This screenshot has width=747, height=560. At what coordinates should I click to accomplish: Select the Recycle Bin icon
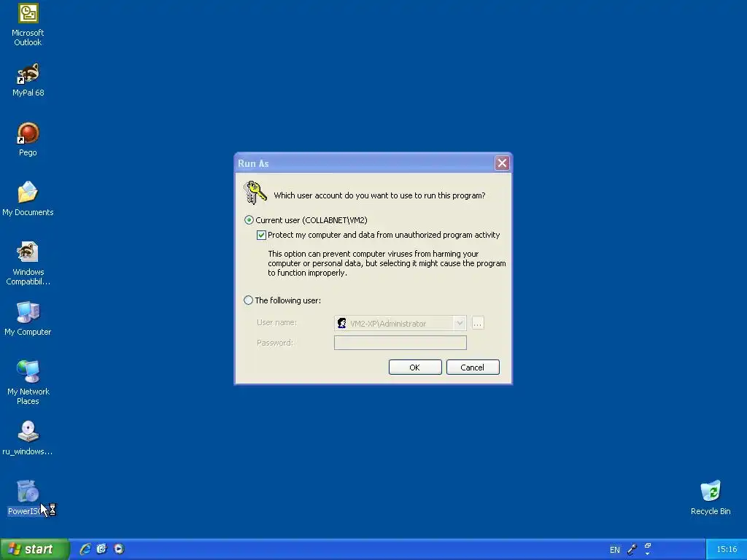(711, 497)
